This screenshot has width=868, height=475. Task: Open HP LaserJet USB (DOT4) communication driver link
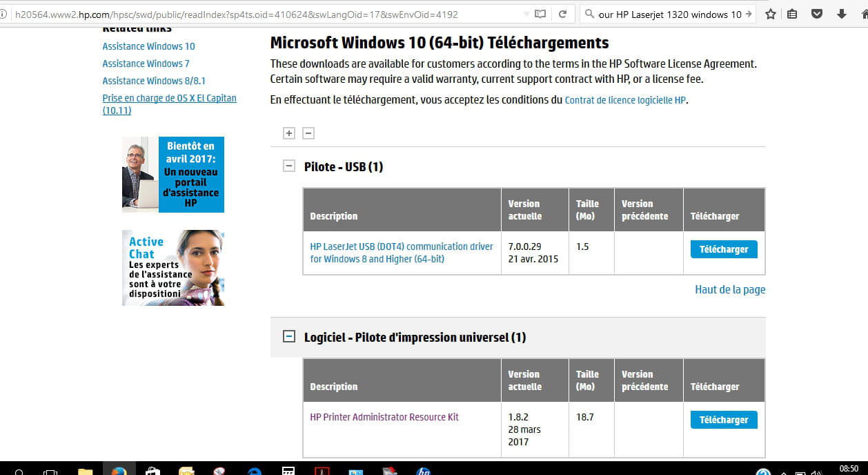click(402, 253)
